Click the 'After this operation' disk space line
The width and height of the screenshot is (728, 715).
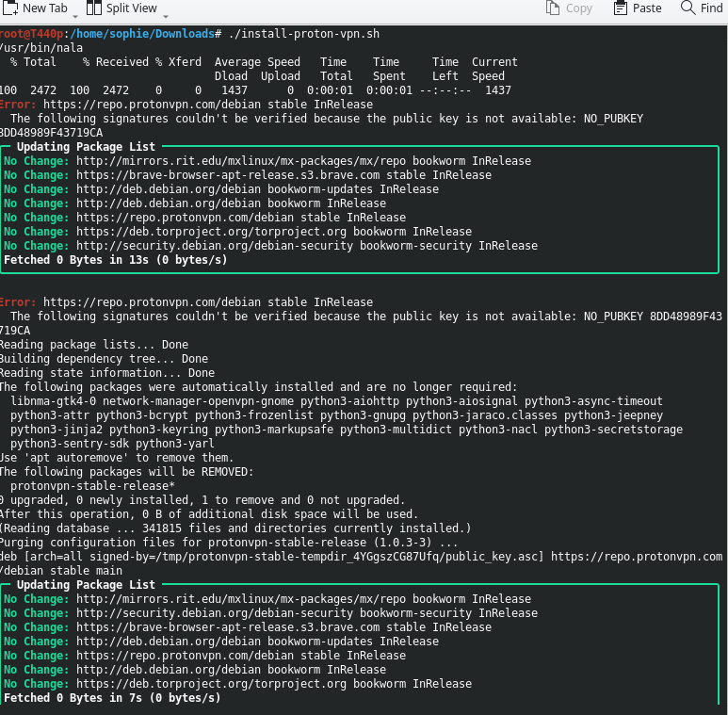(x=209, y=514)
